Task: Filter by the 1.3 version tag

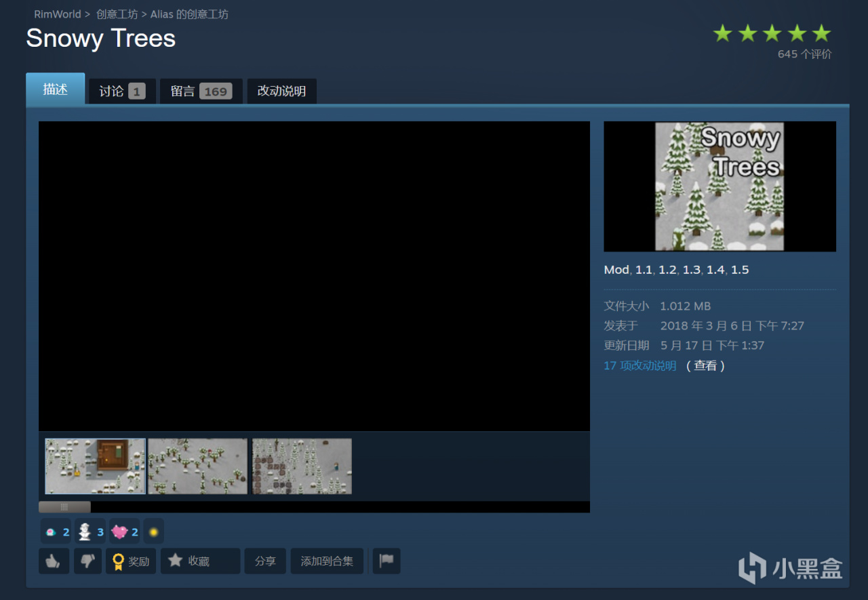Action: [x=692, y=270]
